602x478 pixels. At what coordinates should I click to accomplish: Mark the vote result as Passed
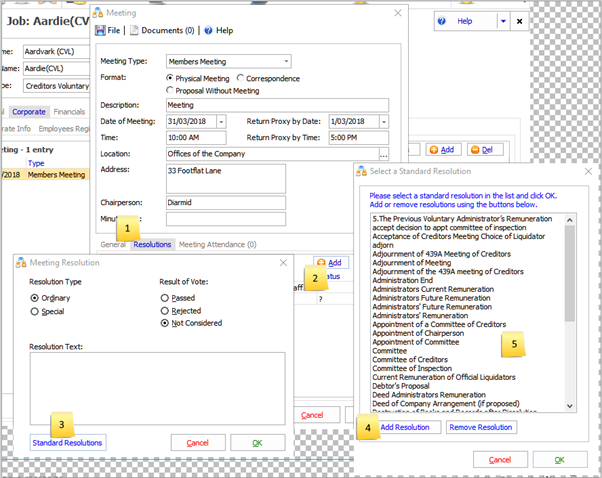pos(165,297)
